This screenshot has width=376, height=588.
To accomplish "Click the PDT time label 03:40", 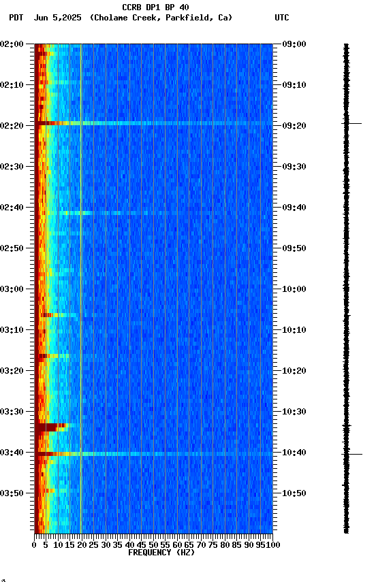I will (12, 453).
